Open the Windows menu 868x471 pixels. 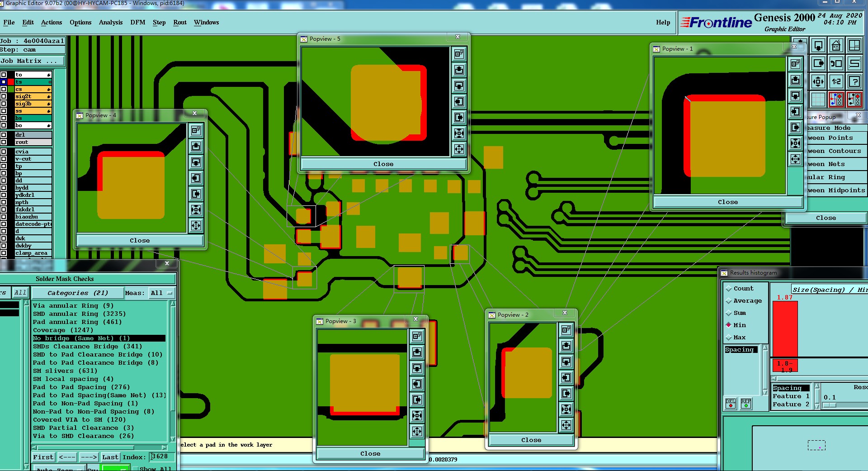pyautogui.click(x=207, y=22)
